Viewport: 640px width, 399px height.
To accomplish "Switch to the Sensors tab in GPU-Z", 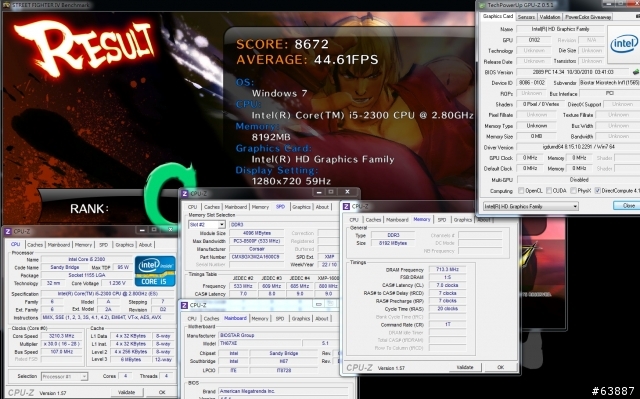I will pos(526,17).
